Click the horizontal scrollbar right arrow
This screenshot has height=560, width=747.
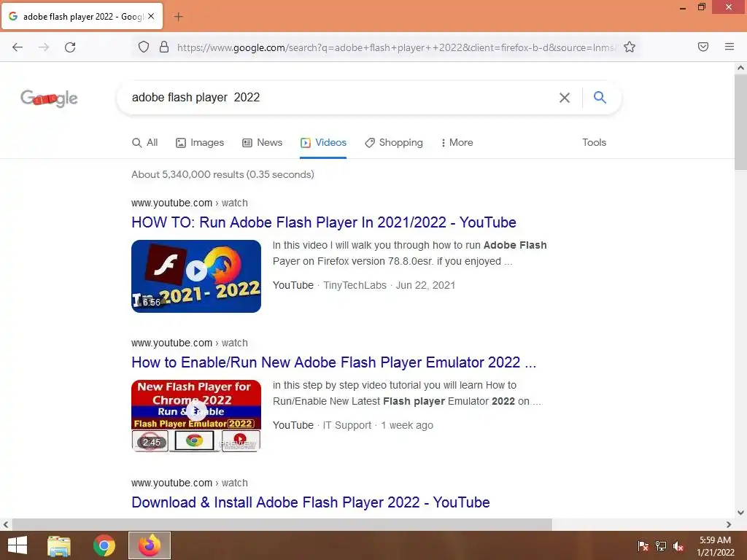729,524
